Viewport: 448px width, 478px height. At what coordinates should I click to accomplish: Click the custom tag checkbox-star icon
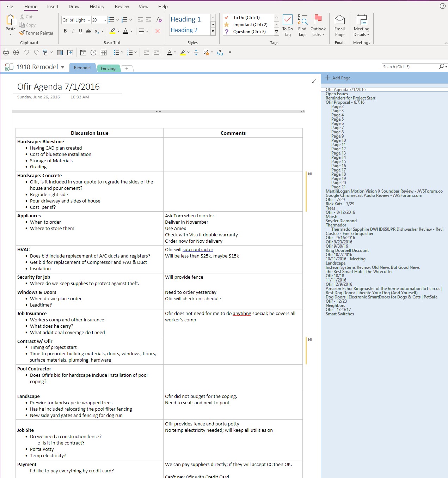point(207,53)
